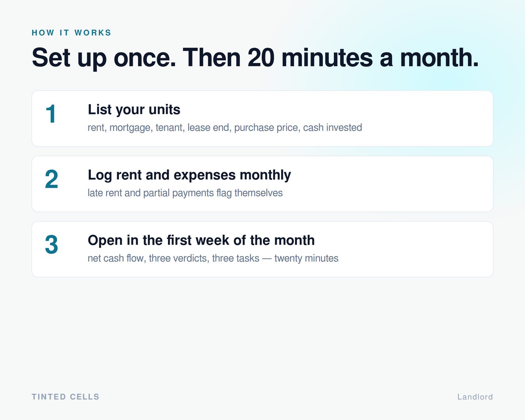Viewport: 525px width, 420px height.
Task: Click 'cash invested' text in step one
Action: [333, 127]
